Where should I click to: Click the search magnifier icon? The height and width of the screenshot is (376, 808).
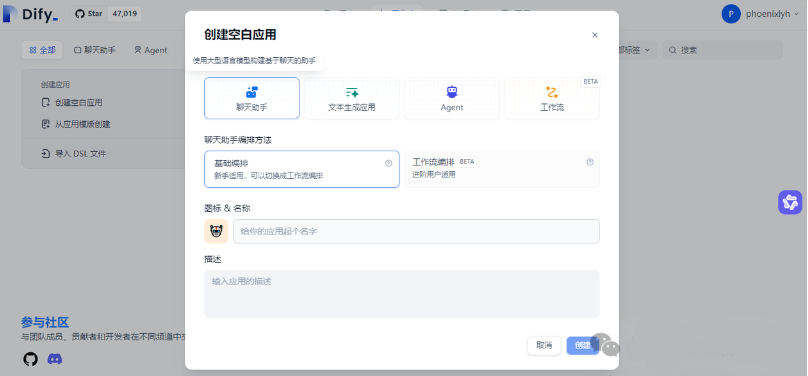[672, 50]
